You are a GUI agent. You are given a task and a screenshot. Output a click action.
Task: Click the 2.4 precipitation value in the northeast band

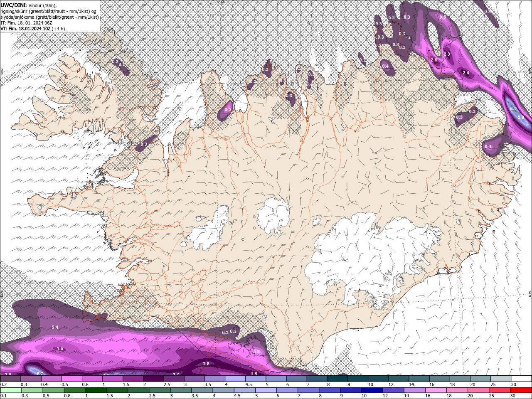pyautogui.click(x=466, y=73)
